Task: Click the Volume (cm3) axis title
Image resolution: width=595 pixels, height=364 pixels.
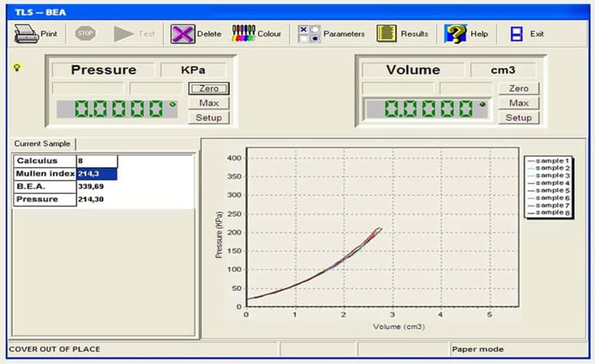Action: pyautogui.click(x=398, y=327)
